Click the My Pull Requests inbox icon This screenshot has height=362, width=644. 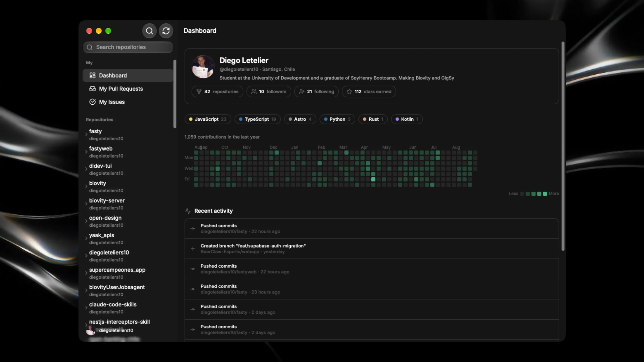[x=93, y=89]
